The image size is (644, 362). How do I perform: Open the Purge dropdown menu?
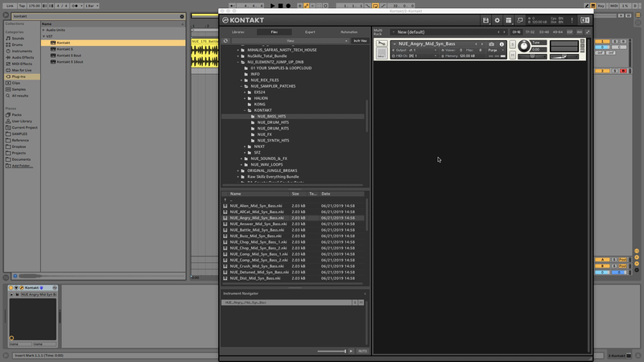[496, 50]
